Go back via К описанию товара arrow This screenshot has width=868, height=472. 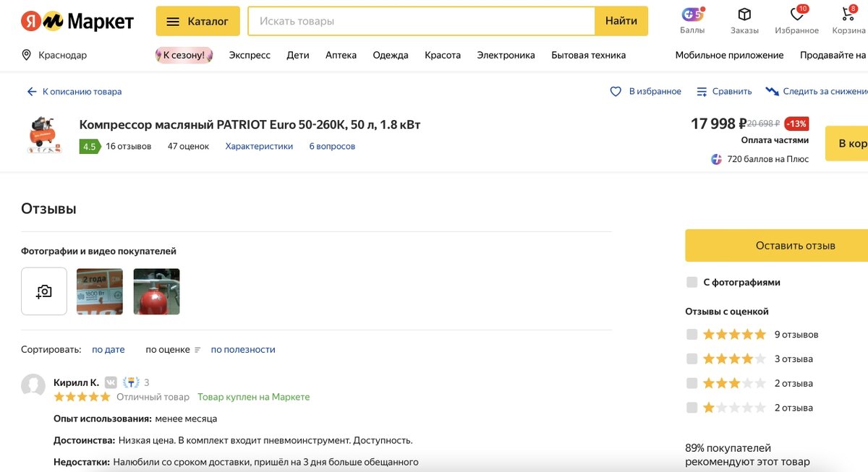[32, 92]
